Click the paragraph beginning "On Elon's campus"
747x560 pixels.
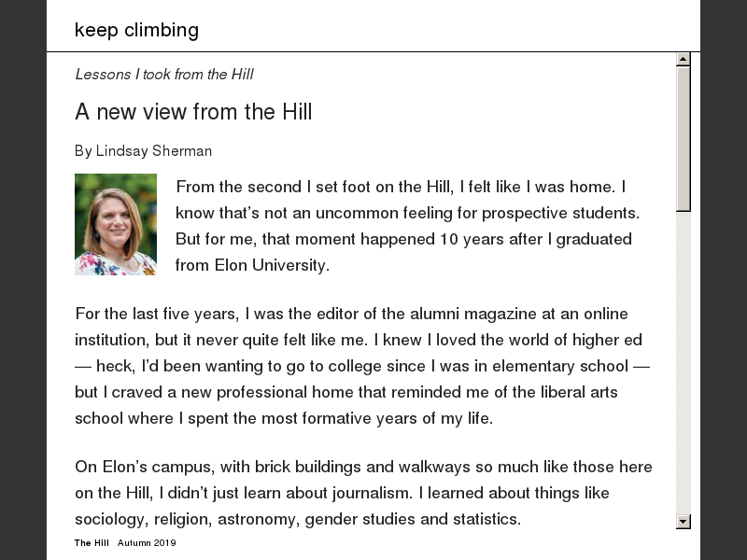click(363, 493)
